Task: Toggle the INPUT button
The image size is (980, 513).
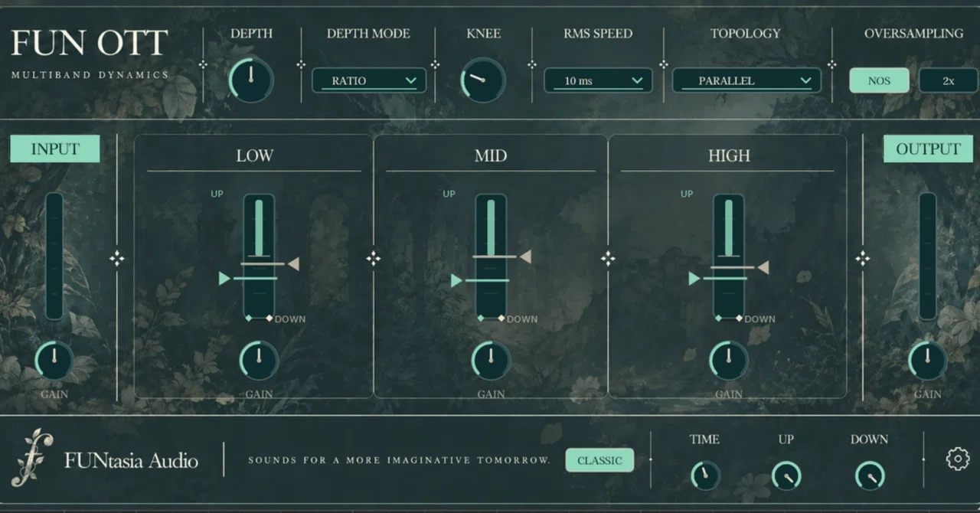Action: 55,149
